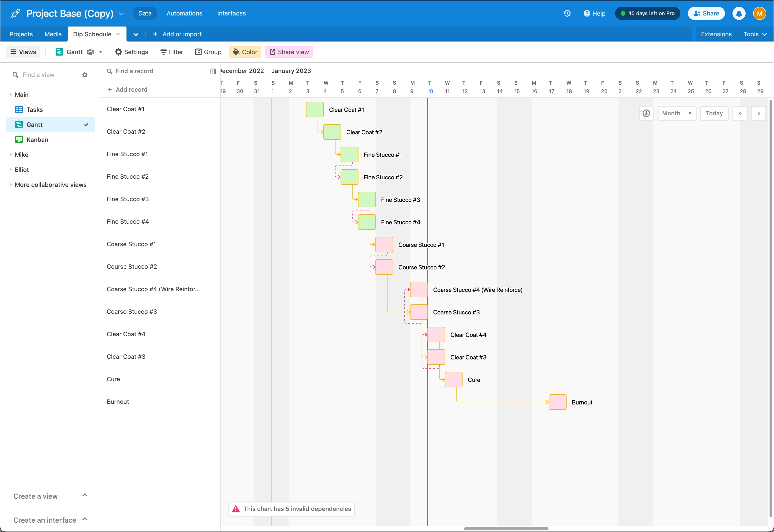Collapse Create a view section
Viewport: 774px width, 532px height.
pos(85,495)
